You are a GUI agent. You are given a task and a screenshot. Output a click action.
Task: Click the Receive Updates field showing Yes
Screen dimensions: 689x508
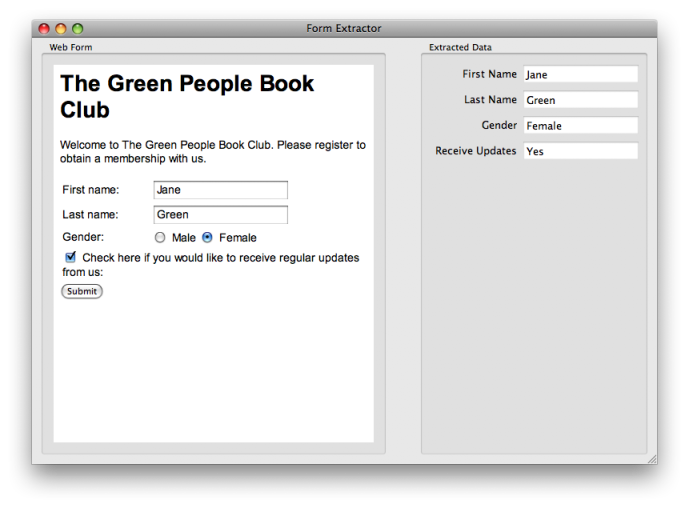(x=580, y=151)
